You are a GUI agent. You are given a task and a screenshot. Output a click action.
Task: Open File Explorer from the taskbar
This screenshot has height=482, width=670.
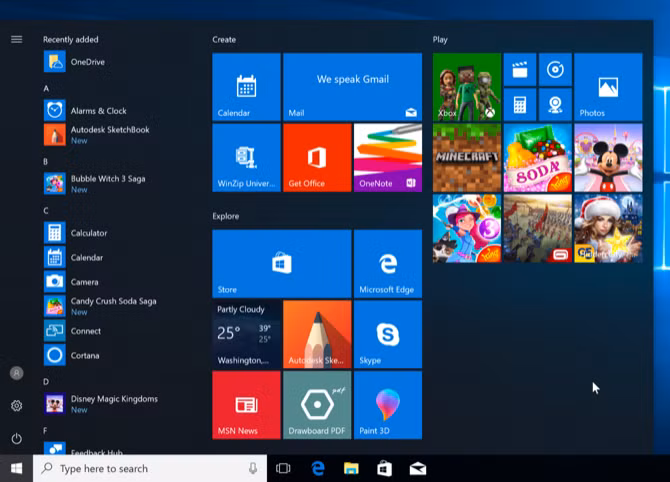point(351,468)
